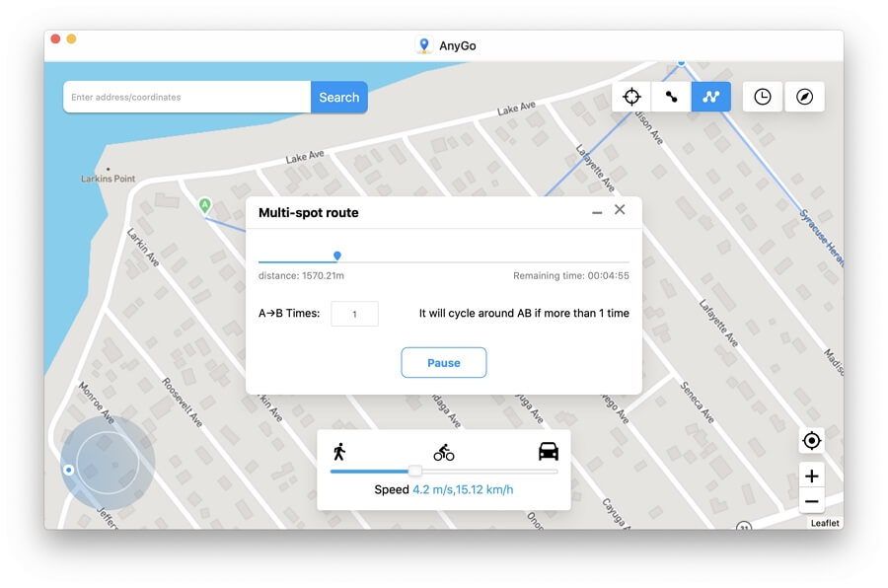Click the speed slider handle
The image size is (888, 588).
click(415, 471)
